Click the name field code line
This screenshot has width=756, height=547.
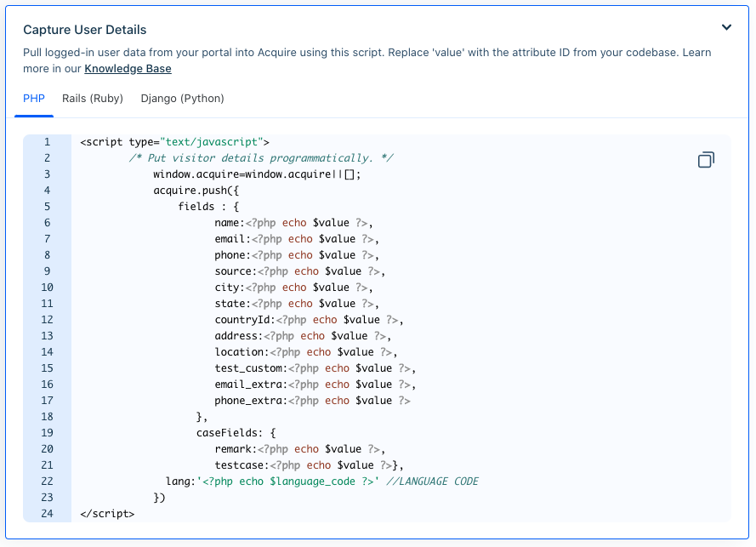tap(293, 222)
